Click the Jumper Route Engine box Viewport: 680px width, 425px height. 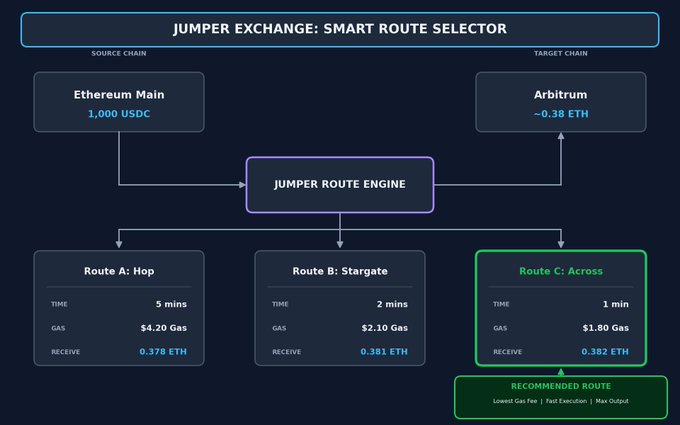[x=340, y=185]
